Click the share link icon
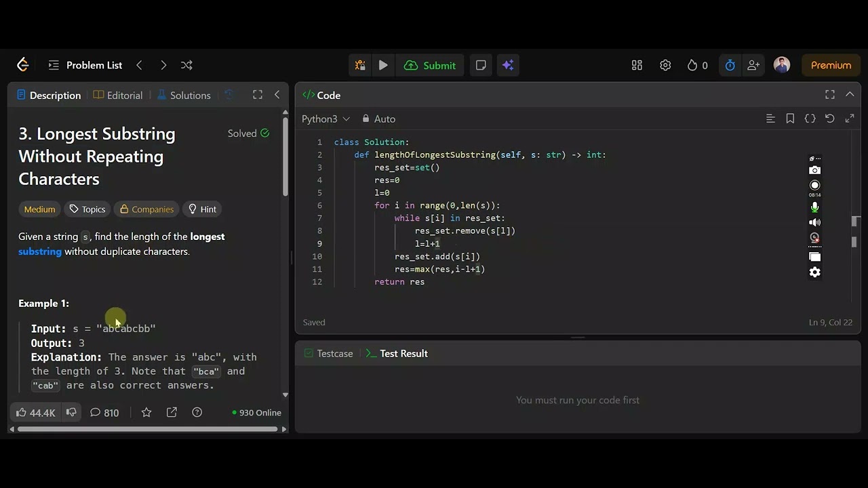Screen dimensions: 868x488 coord(172,412)
